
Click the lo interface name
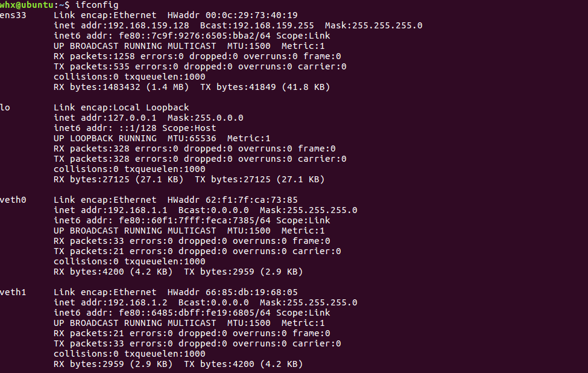[x=5, y=107]
